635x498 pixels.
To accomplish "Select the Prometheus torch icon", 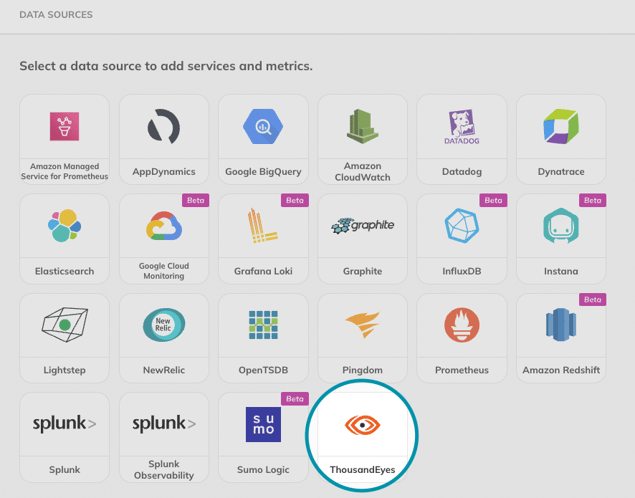I will point(462,325).
